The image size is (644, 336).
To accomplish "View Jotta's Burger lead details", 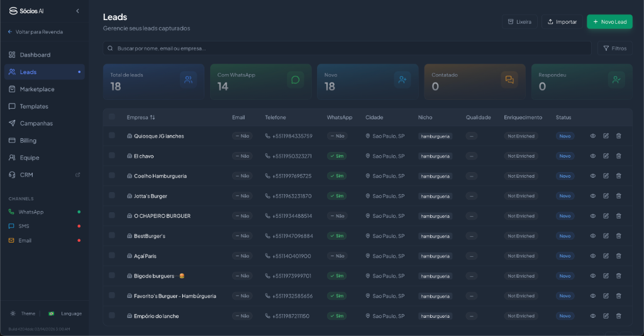I will 592,196.
